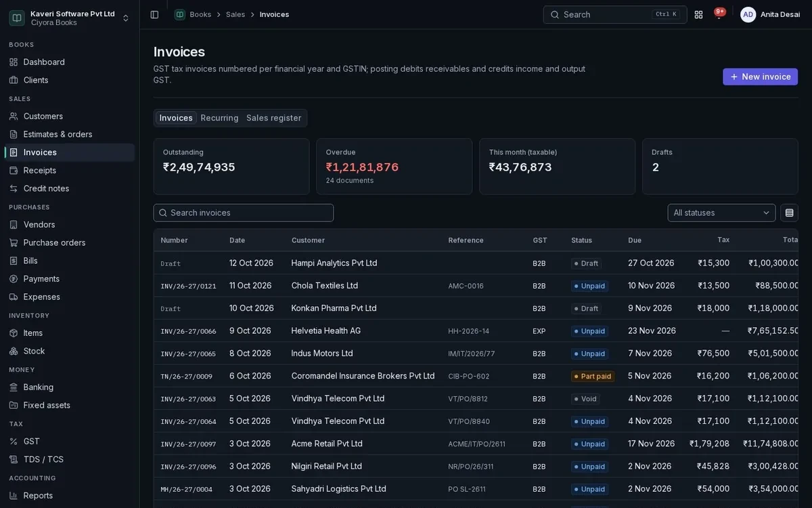Click the Banking icon in sidebar
Image resolution: width=812 pixels, height=508 pixels.
tap(14, 387)
